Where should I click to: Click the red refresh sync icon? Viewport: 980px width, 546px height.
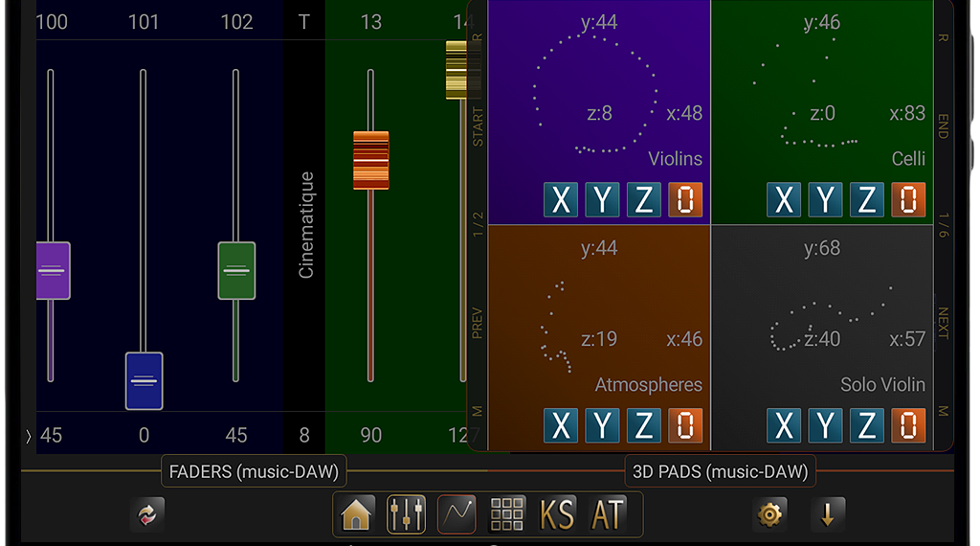(147, 515)
